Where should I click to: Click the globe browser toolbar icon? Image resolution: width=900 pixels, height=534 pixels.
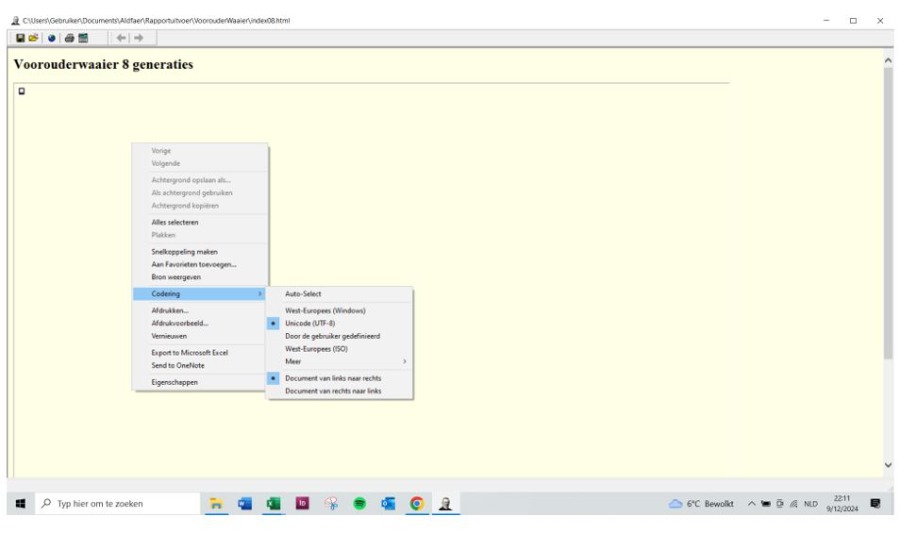tap(51, 37)
